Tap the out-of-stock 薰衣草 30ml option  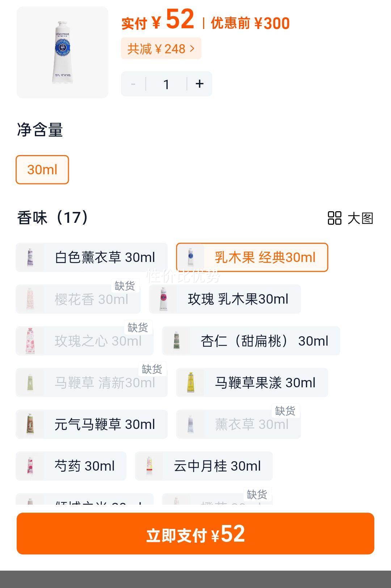tap(239, 424)
